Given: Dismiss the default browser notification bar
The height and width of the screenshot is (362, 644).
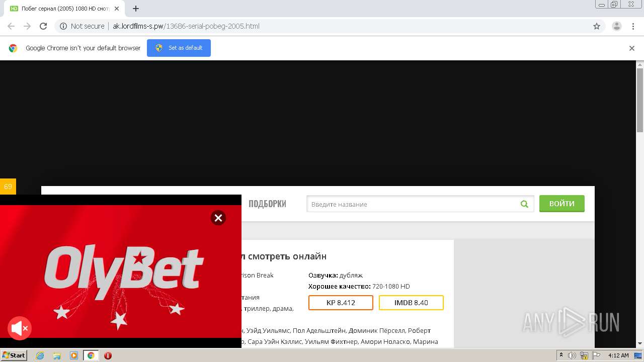Looking at the screenshot, I should coord(632,48).
